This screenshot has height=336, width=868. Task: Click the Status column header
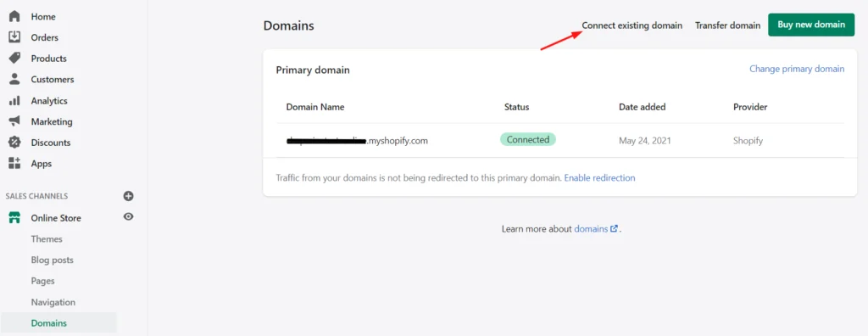point(516,107)
